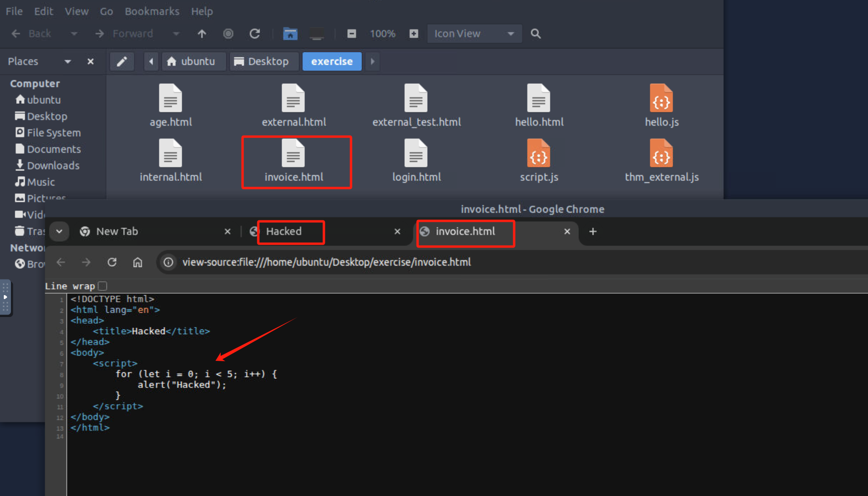Open File System in Places sidebar
This screenshot has width=868, height=496.
coord(48,133)
